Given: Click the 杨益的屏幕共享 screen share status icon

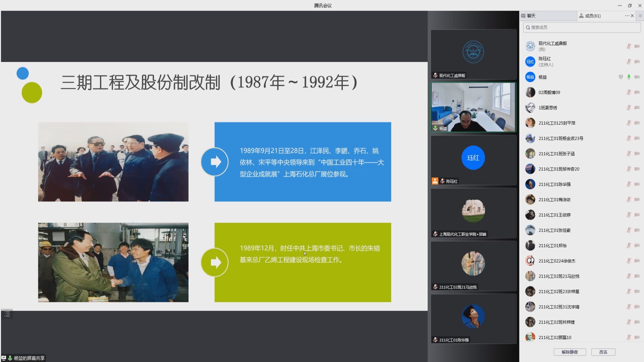Looking at the screenshot, I should [x=4, y=358].
